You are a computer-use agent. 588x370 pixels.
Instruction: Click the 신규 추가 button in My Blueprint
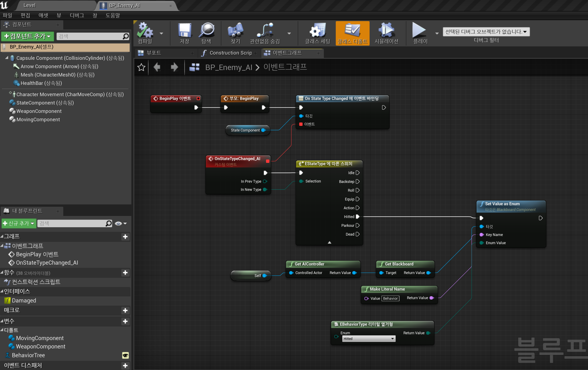coord(19,223)
